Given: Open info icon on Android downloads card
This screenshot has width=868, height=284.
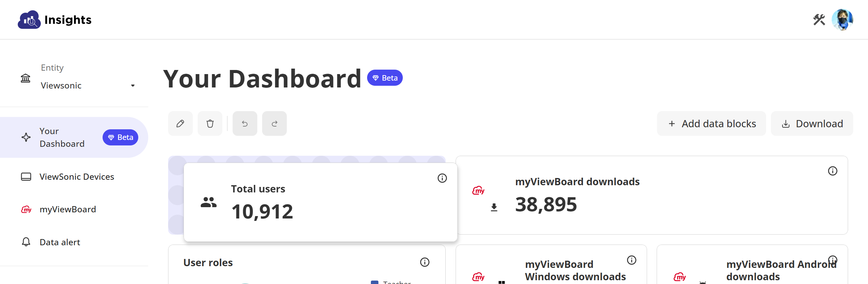Looking at the screenshot, I should [833, 260].
